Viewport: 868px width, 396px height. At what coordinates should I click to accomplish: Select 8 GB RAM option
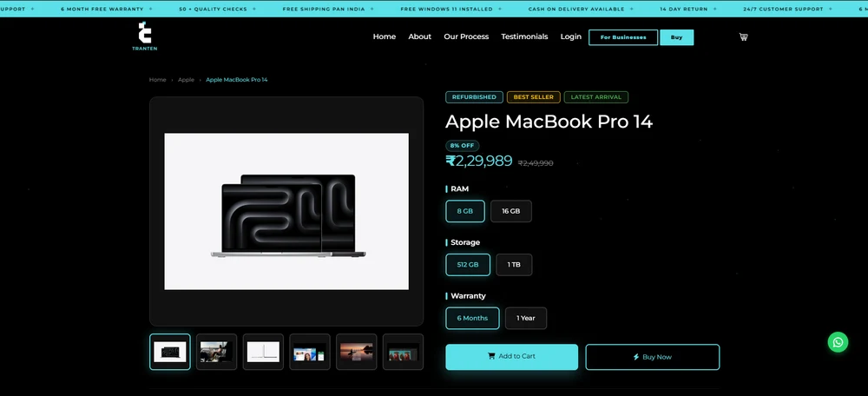pyautogui.click(x=465, y=211)
